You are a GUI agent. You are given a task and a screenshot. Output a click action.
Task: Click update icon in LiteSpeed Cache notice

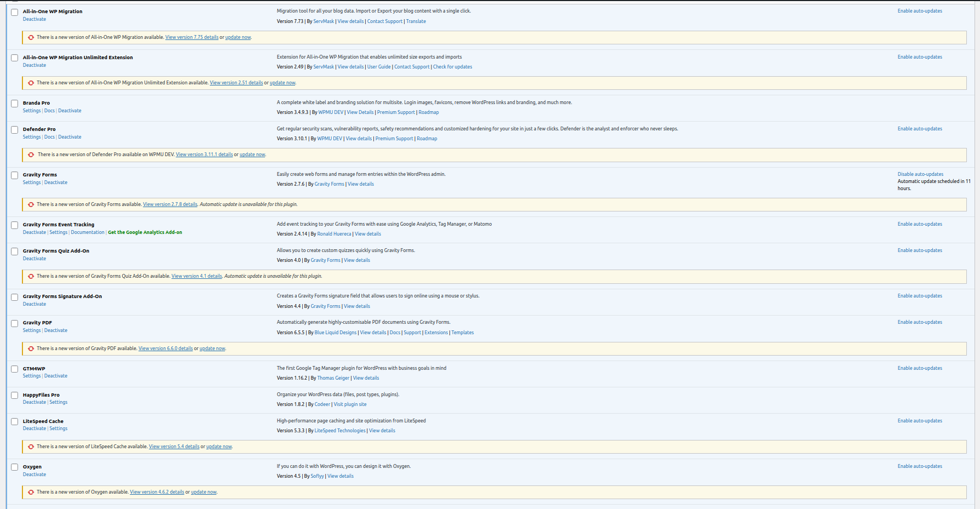tap(31, 447)
